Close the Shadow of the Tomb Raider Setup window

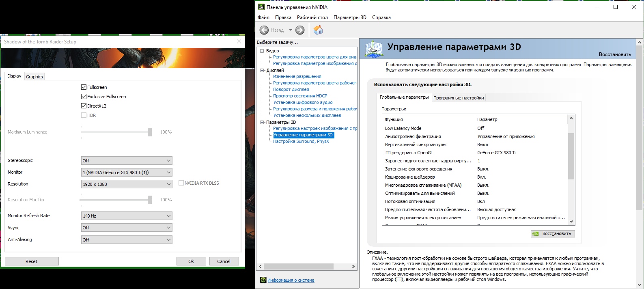click(x=239, y=41)
